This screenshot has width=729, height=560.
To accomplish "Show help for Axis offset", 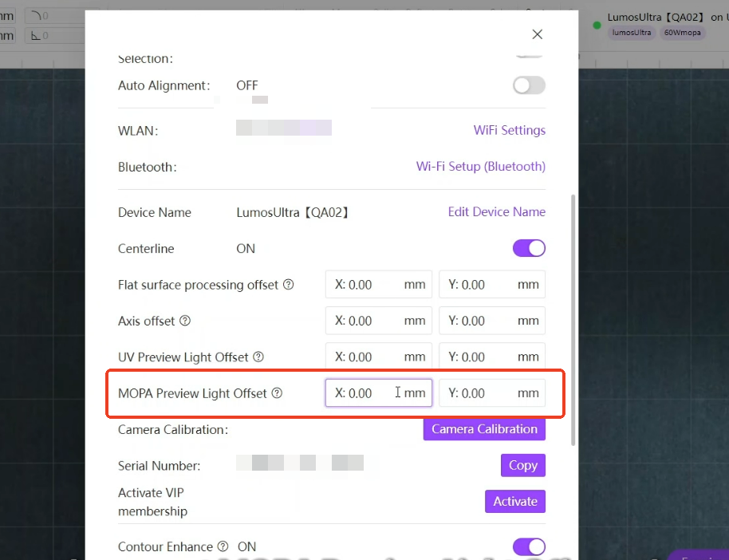I will (185, 321).
